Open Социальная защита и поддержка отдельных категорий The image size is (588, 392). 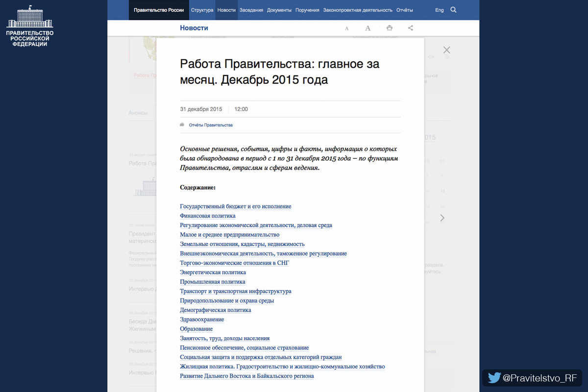point(261,357)
